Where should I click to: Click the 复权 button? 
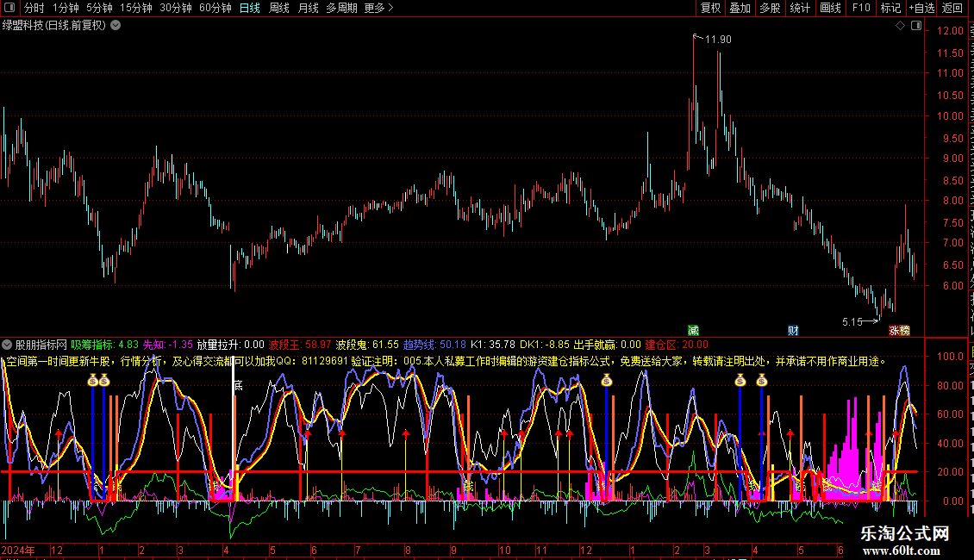click(710, 8)
